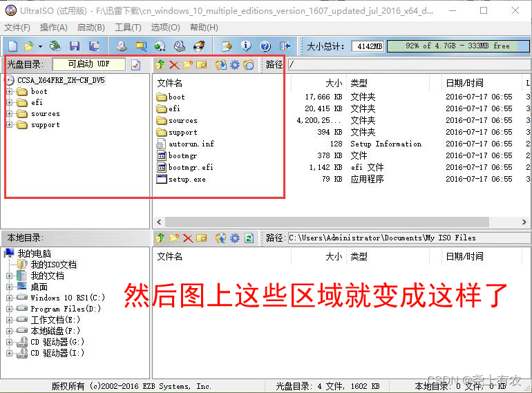
Task: Select 桌面 in local tree
Action: coord(39,287)
